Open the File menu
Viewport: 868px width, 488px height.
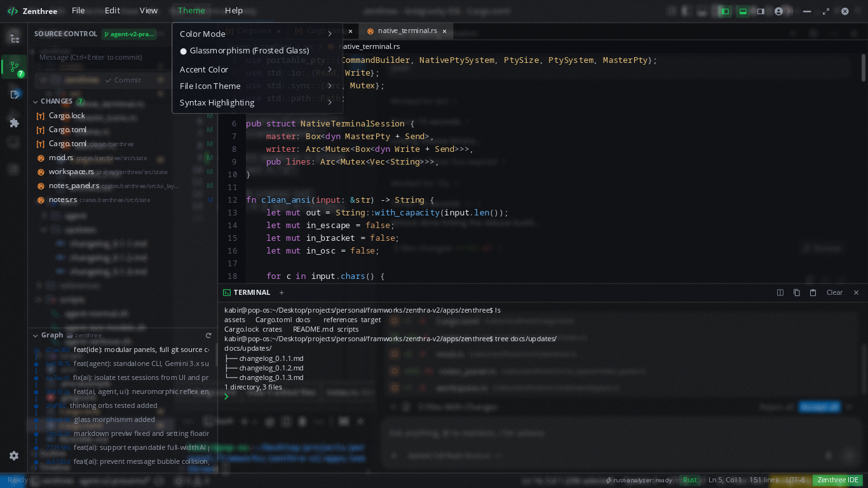[x=78, y=10]
